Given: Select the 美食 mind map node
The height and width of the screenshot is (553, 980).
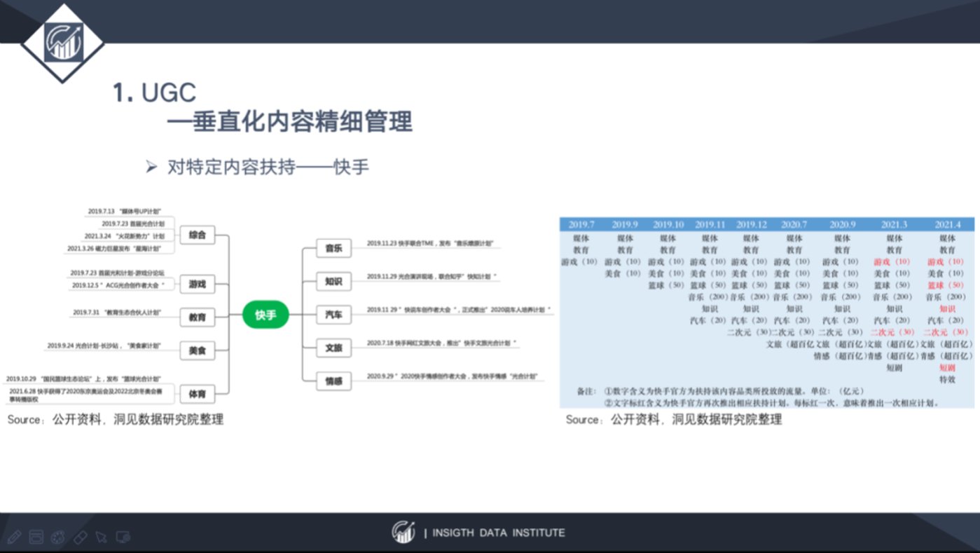Looking at the screenshot, I should tap(198, 350).
